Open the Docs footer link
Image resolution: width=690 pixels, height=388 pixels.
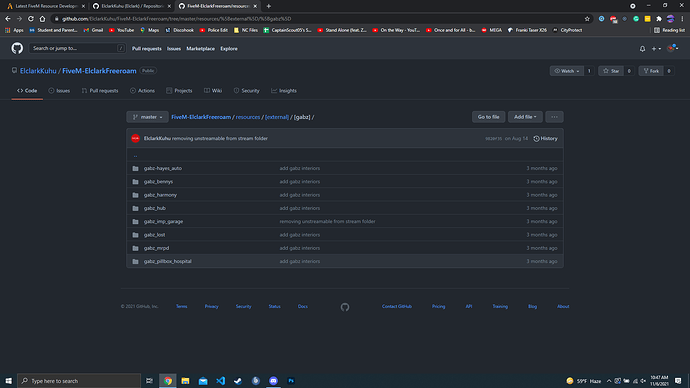[303, 307]
